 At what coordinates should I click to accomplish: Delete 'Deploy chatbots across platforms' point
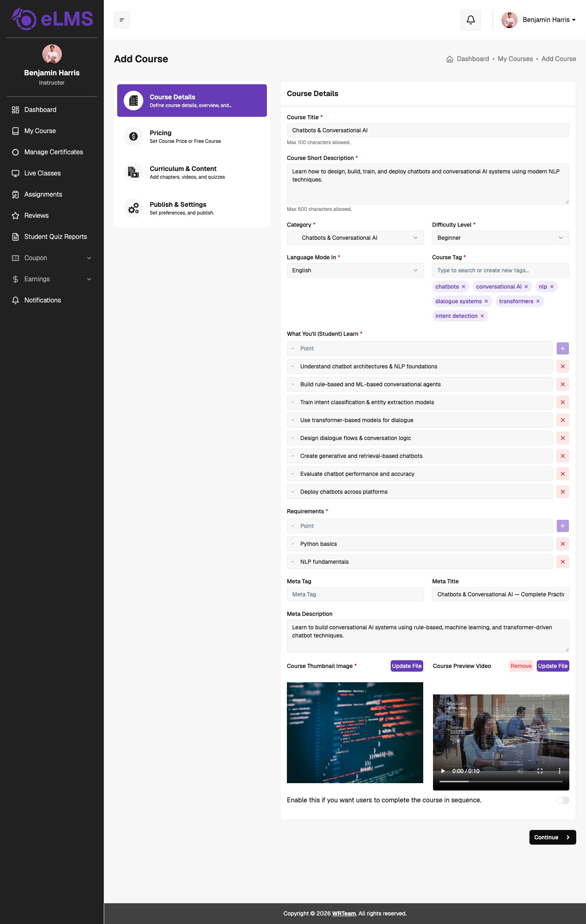(563, 492)
